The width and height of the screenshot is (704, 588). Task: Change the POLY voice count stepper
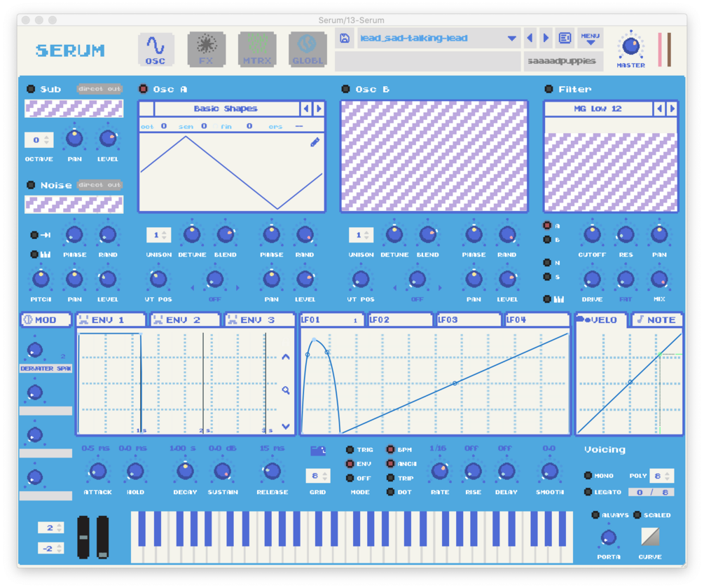click(661, 476)
